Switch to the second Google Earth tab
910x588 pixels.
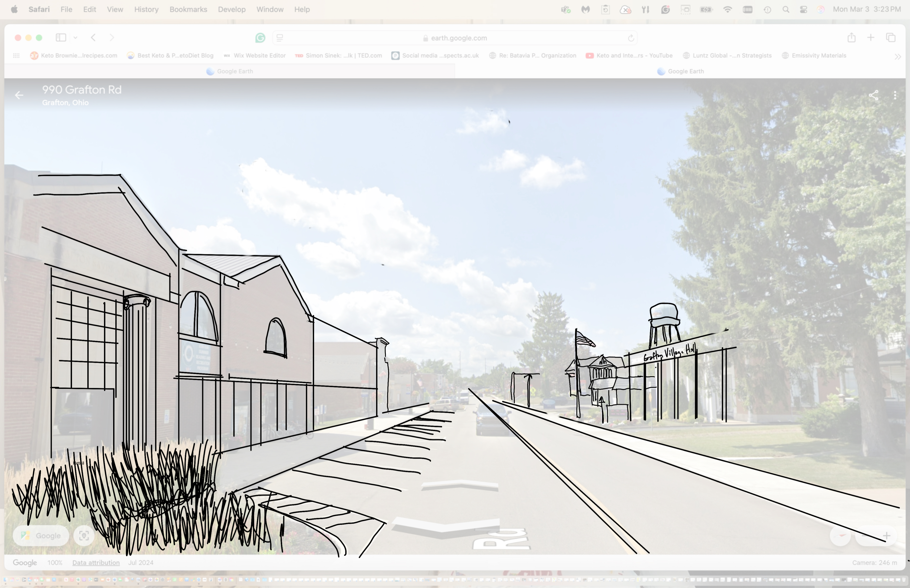tap(680, 71)
